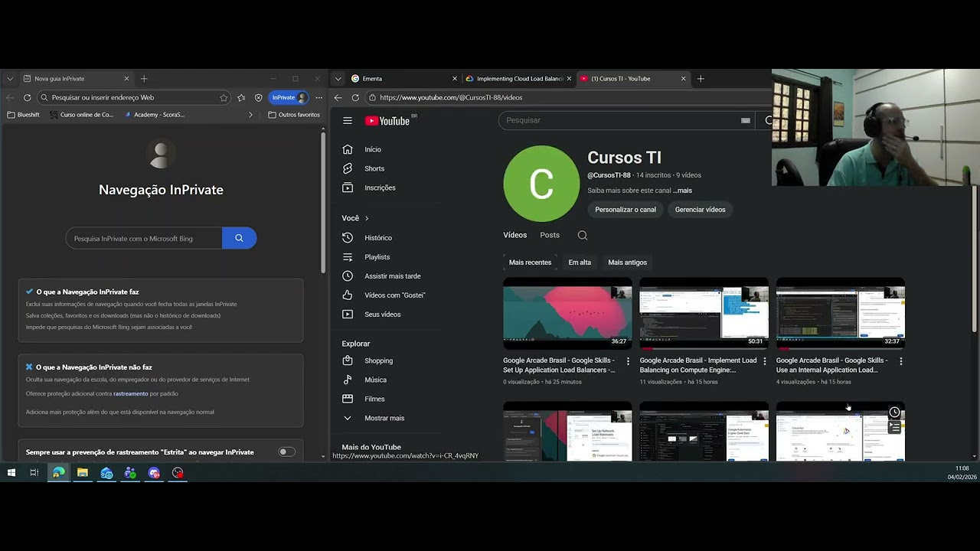Image resolution: width=980 pixels, height=551 pixels.
Task: Open Filmes under Explorar
Action: point(374,399)
